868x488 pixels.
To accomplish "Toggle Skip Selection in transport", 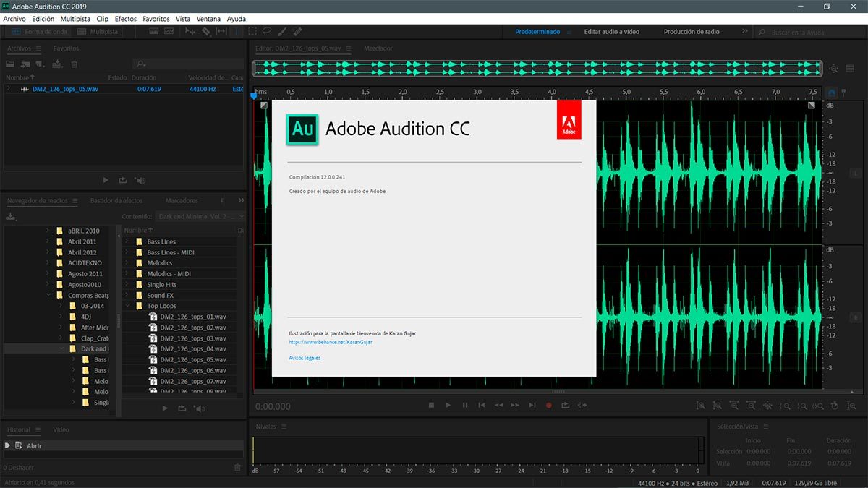I will coord(583,406).
